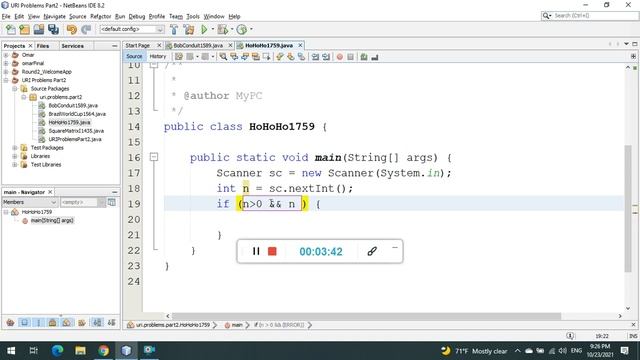640x360 pixels.
Task: Switch to the BobConduit1589.java tab
Action: click(x=198, y=45)
